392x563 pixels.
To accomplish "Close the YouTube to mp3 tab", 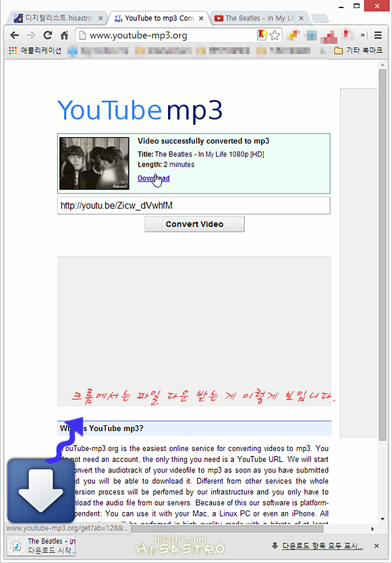I will pyautogui.click(x=201, y=18).
